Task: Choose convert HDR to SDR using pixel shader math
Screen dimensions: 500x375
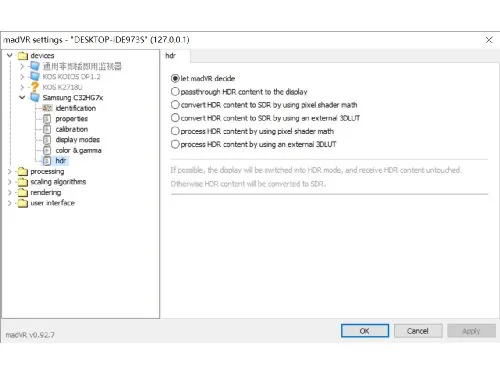Action: coord(175,105)
